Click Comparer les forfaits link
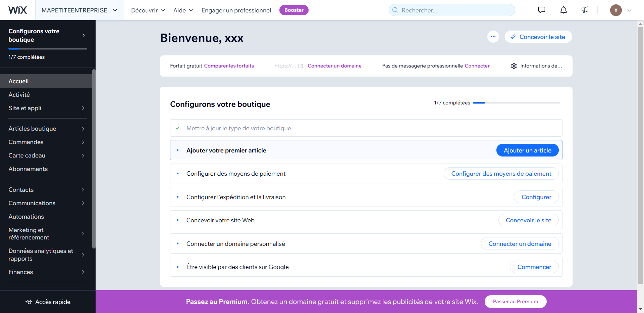 pos(229,66)
